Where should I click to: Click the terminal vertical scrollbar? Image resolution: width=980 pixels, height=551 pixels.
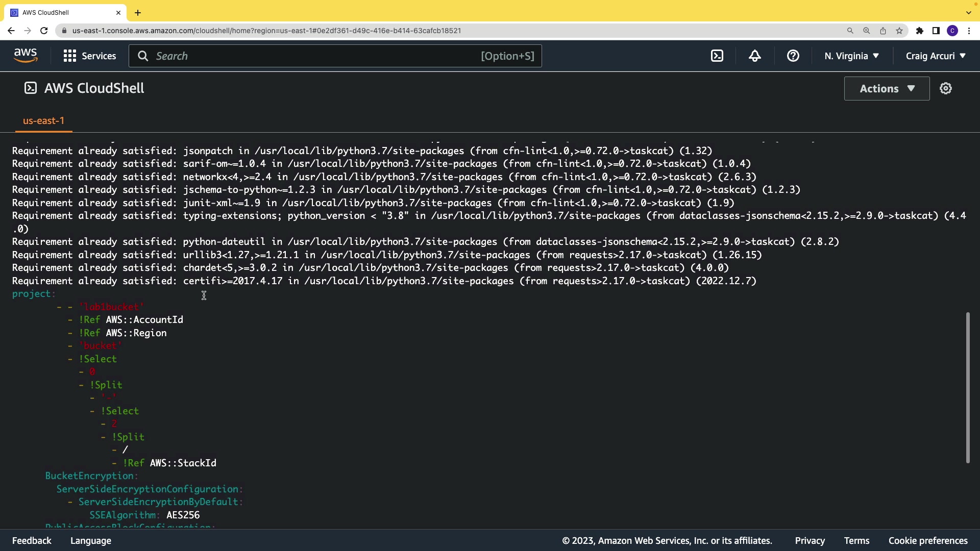(x=967, y=388)
